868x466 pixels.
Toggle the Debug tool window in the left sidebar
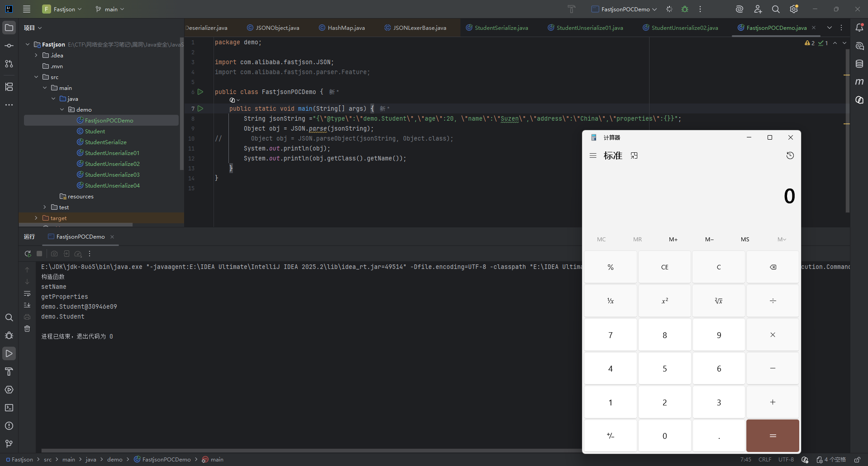pyautogui.click(x=9, y=335)
